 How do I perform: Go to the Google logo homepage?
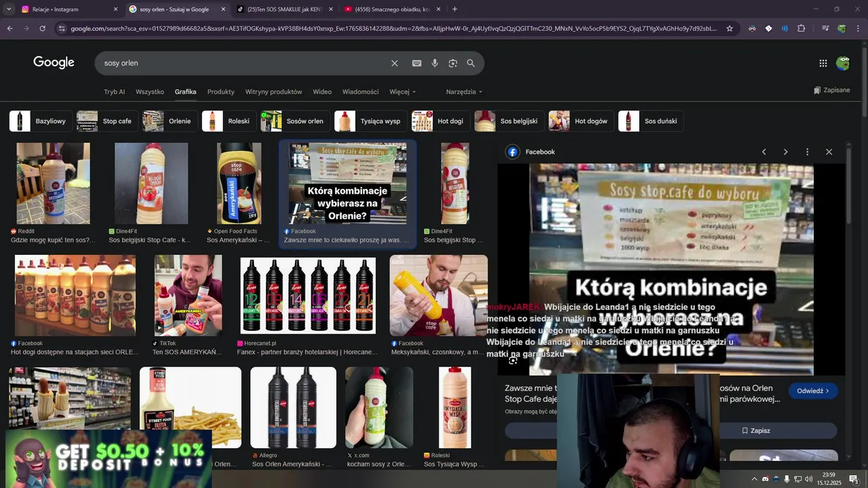[54, 62]
